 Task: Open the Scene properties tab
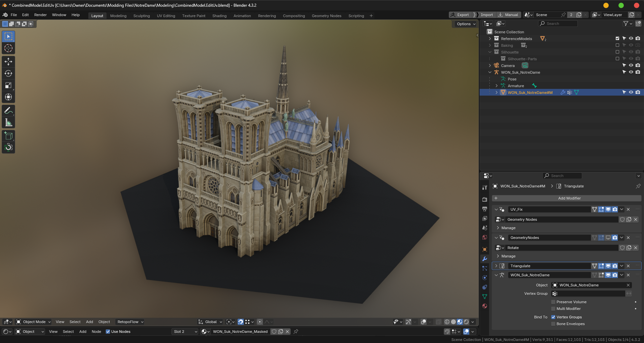(x=484, y=228)
